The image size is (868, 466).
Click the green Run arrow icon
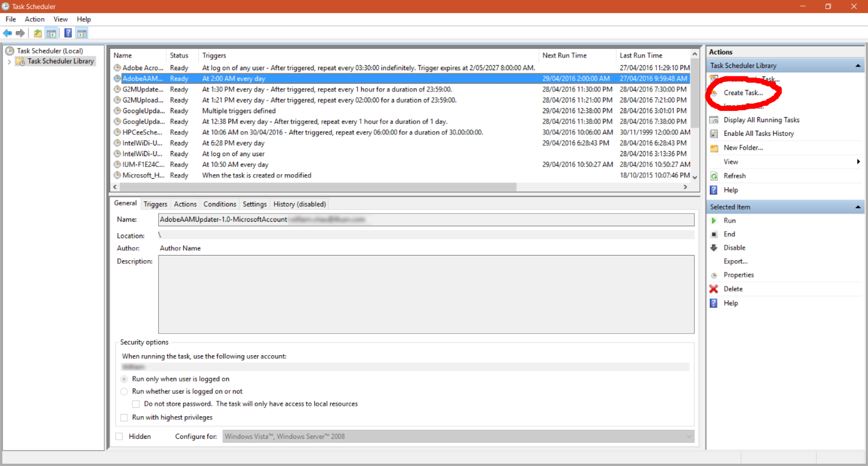tap(714, 221)
